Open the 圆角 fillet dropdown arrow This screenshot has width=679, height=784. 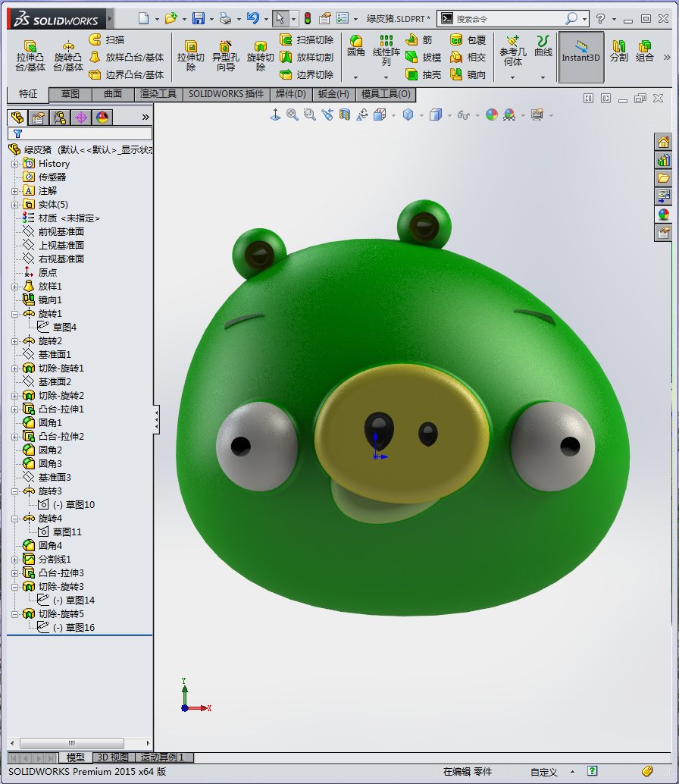(x=355, y=77)
